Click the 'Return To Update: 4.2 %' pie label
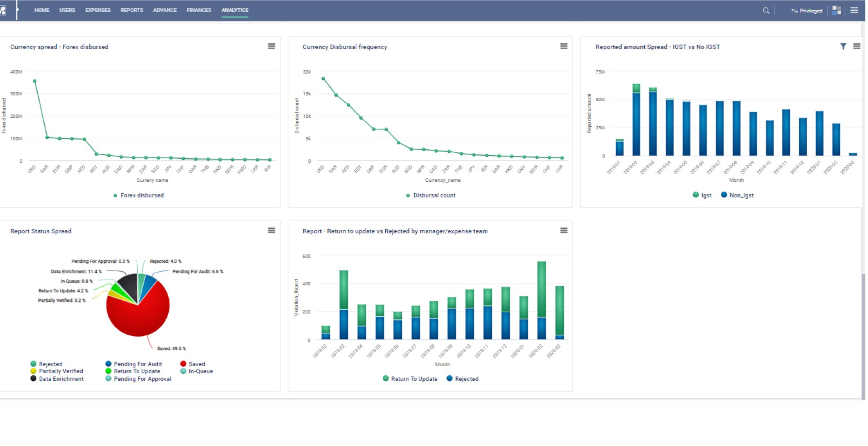The width and height of the screenshot is (868, 446). point(63,291)
